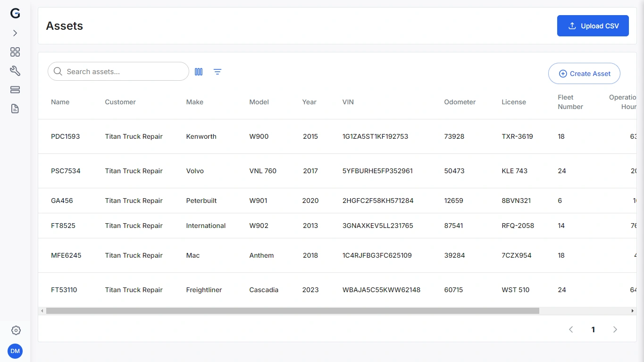The image size is (644, 362).
Task: Click VIN 2HGFC2F58KH571284
Action: [378, 201]
